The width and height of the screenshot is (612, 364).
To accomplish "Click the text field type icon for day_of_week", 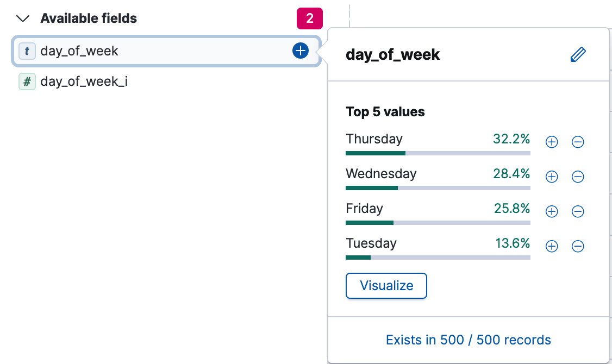I will (x=28, y=51).
